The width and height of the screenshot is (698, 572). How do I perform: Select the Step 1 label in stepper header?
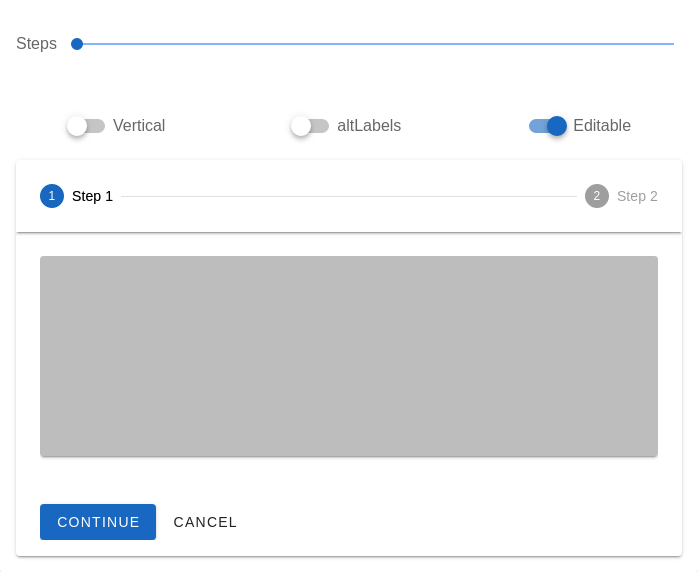point(92,196)
